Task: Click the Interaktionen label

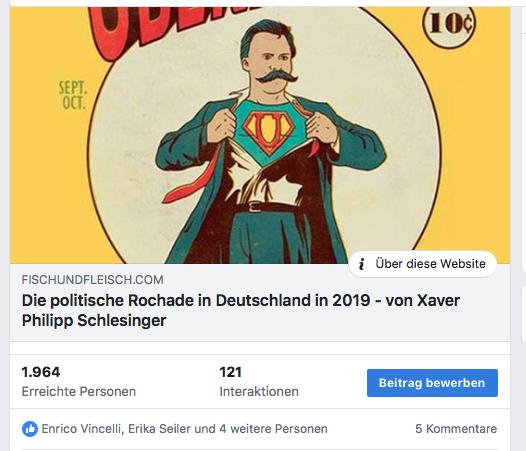Action: 259,392
